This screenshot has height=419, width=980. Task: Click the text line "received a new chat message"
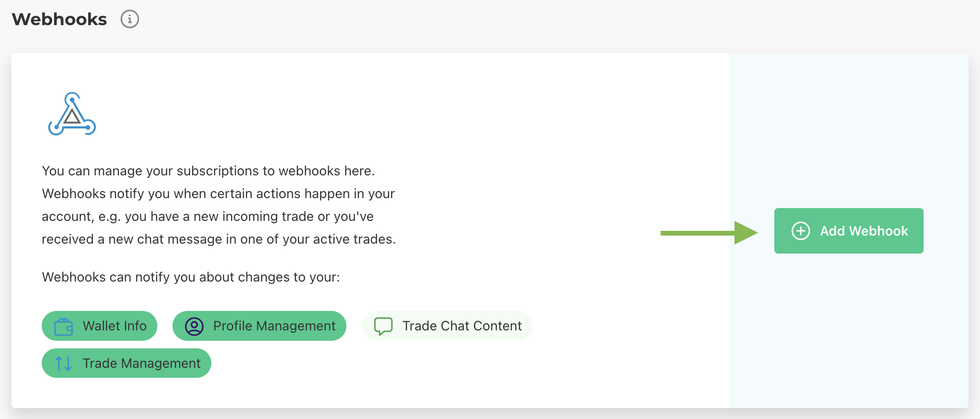click(x=218, y=239)
